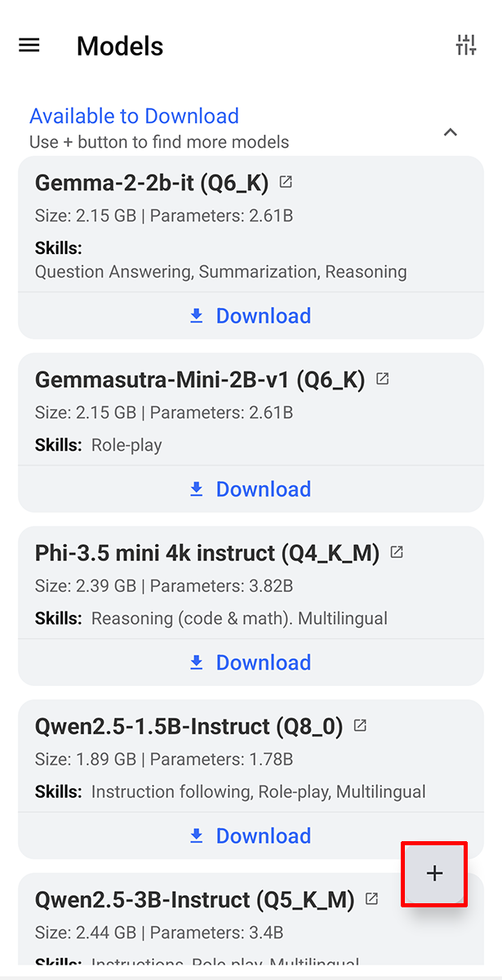Viewport: 502px width, 980px height.
Task: Open external link for Qwen2.5-3B-Instruct
Action: click(371, 898)
